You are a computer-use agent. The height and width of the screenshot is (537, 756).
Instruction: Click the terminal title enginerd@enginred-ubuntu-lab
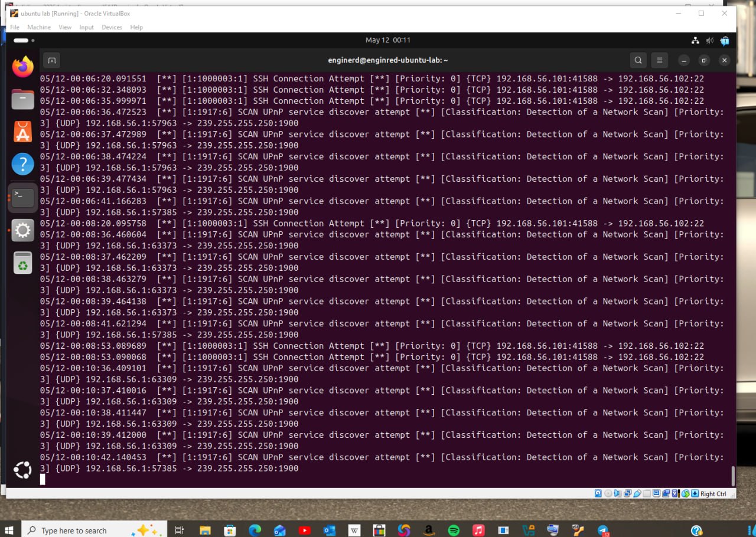(x=388, y=60)
